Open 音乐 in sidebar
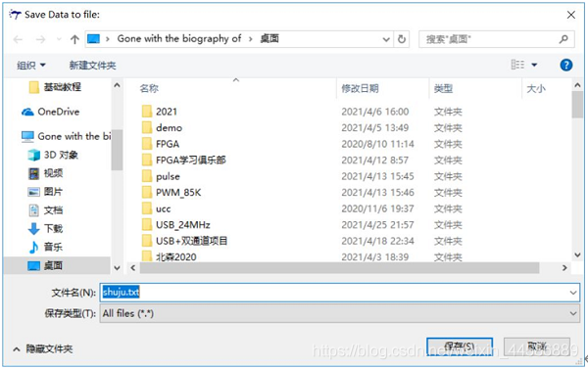 click(46, 247)
